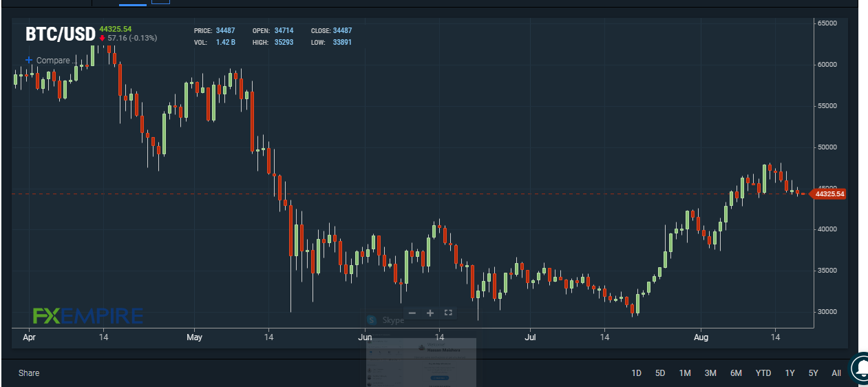Viewport: 868px width, 387px height.
Task: Click the 60000 price axis label
Action: click(x=827, y=65)
